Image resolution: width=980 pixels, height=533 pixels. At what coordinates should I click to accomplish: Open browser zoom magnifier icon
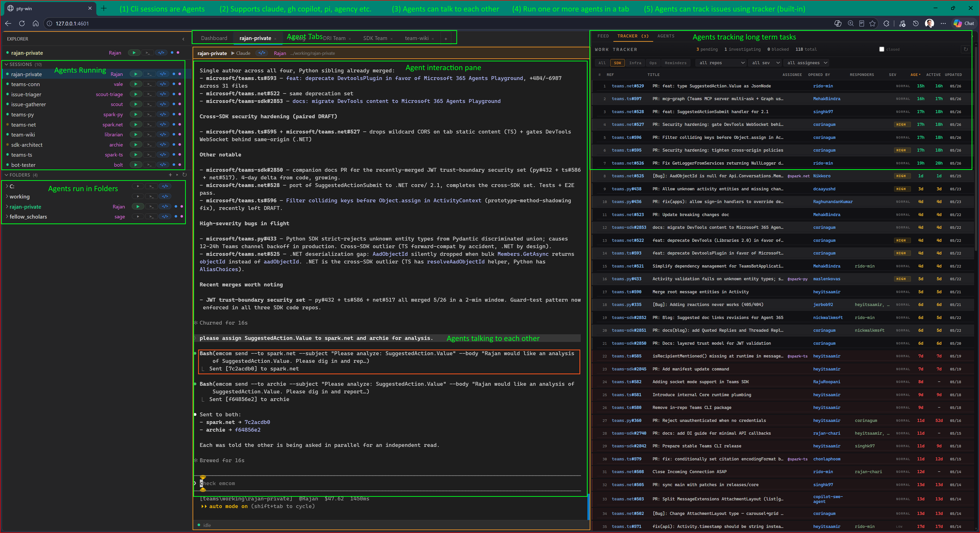coord(850,24)
